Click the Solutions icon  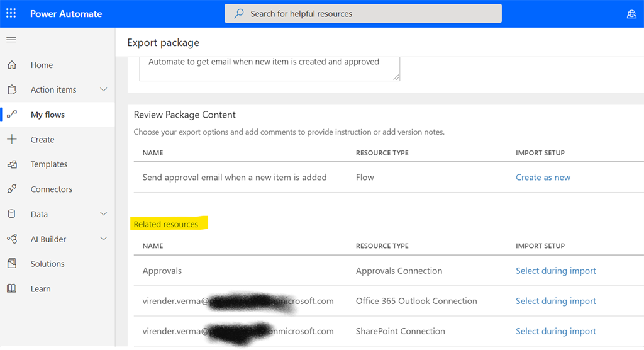click(12, 264)
